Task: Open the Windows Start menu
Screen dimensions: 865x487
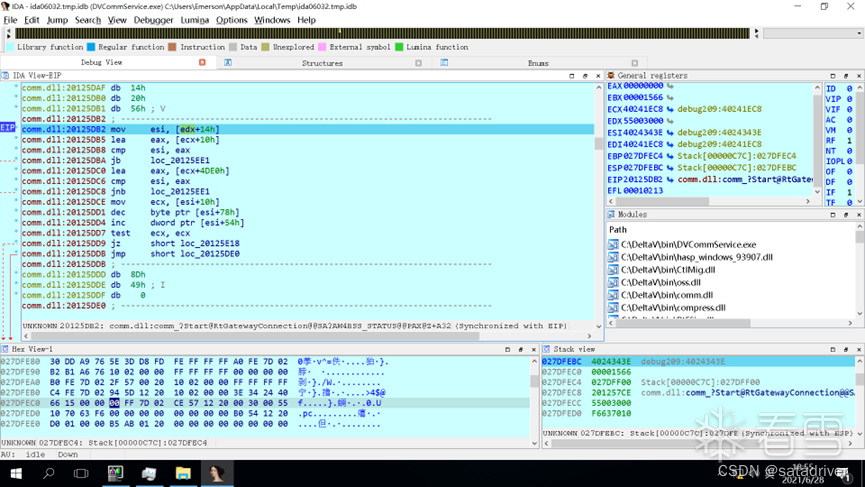Action: coord(16,473)
